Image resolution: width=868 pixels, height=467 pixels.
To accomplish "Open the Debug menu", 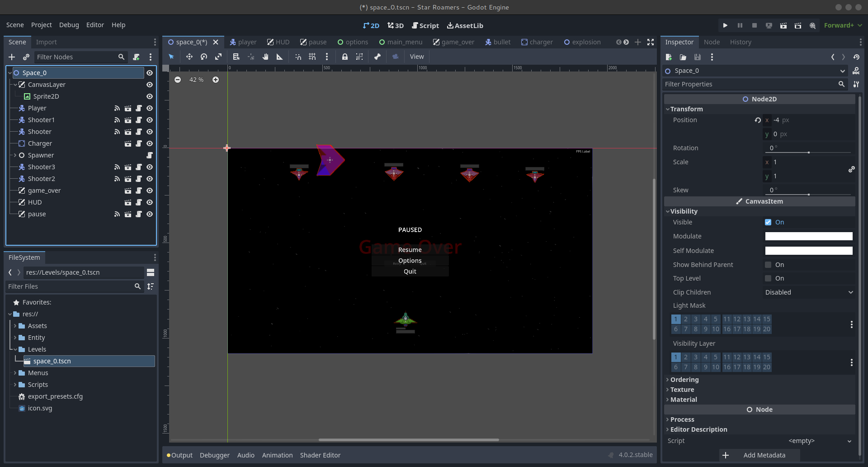I will pos(69,25).
